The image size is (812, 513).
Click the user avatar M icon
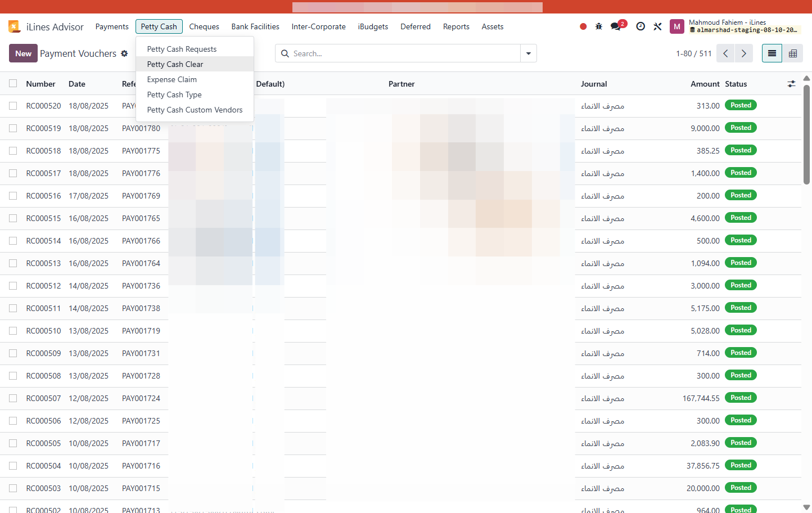[x=677, y=26]
